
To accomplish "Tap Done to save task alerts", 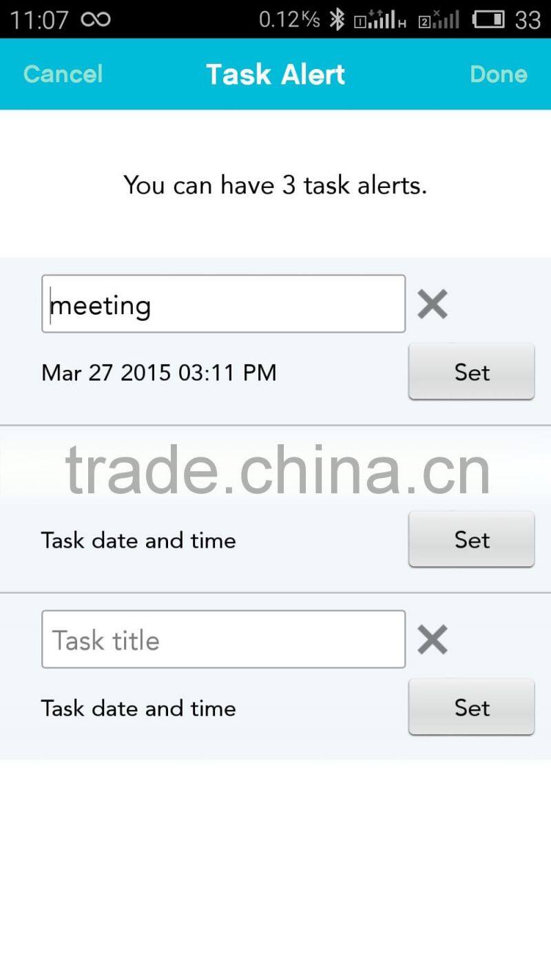I will point(499,74).
